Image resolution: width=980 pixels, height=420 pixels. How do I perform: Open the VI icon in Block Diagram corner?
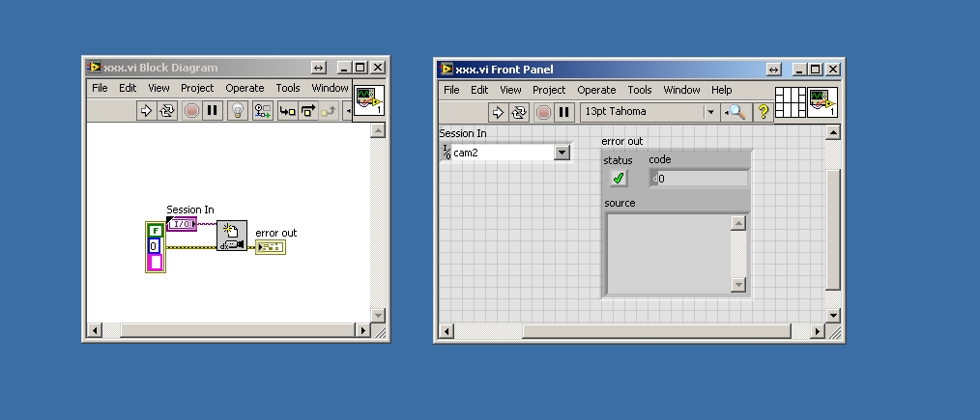[x=369, y=100]
